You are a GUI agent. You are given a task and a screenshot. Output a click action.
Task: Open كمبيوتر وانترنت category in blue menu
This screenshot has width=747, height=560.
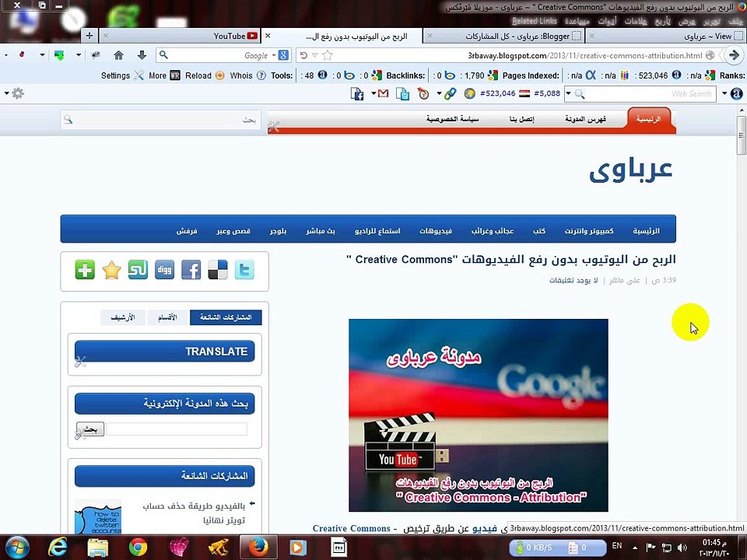tap(589, 231)
